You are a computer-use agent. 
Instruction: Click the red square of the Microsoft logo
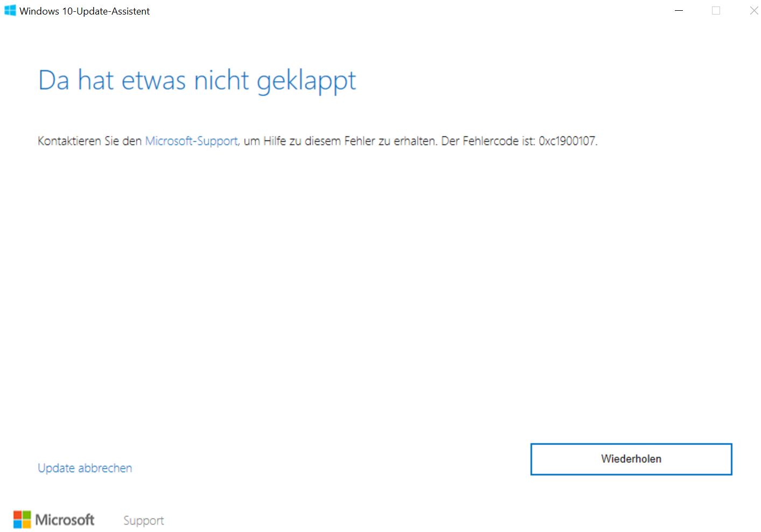click(x=18, y=514)
